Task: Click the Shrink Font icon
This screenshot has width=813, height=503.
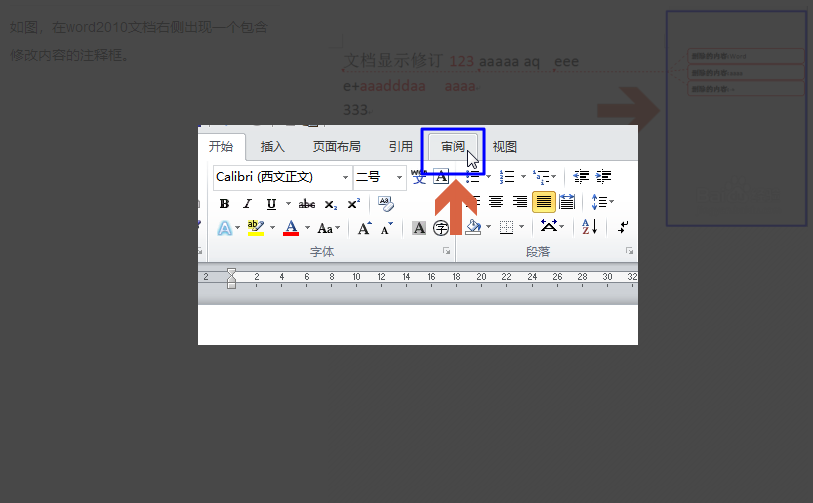Action: pos(387,228)
